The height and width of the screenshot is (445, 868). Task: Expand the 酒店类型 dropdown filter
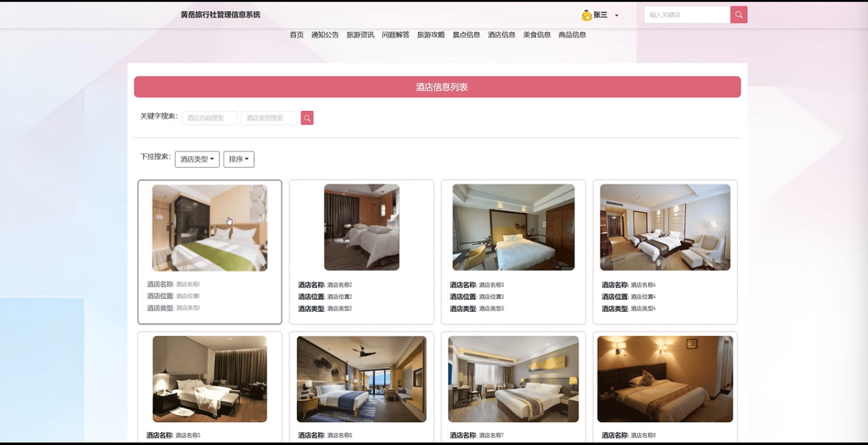click(x=197, y=159)
